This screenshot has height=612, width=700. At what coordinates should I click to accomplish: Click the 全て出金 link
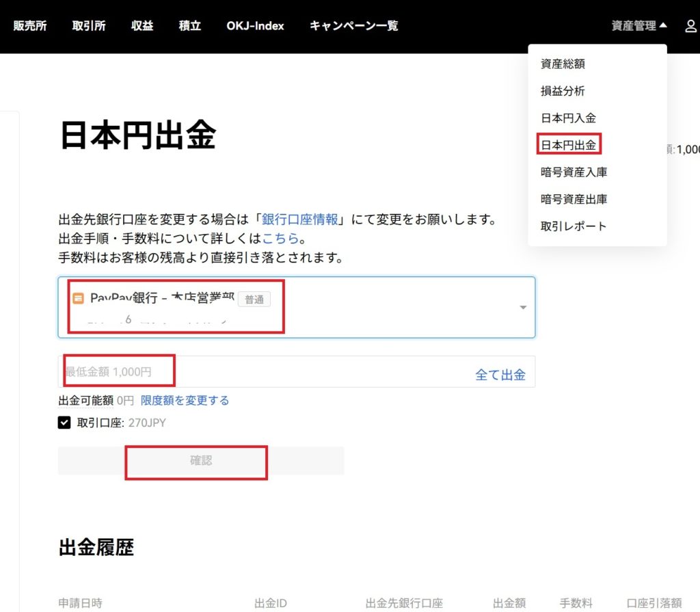pyautogui.click(x=500, y=375)
